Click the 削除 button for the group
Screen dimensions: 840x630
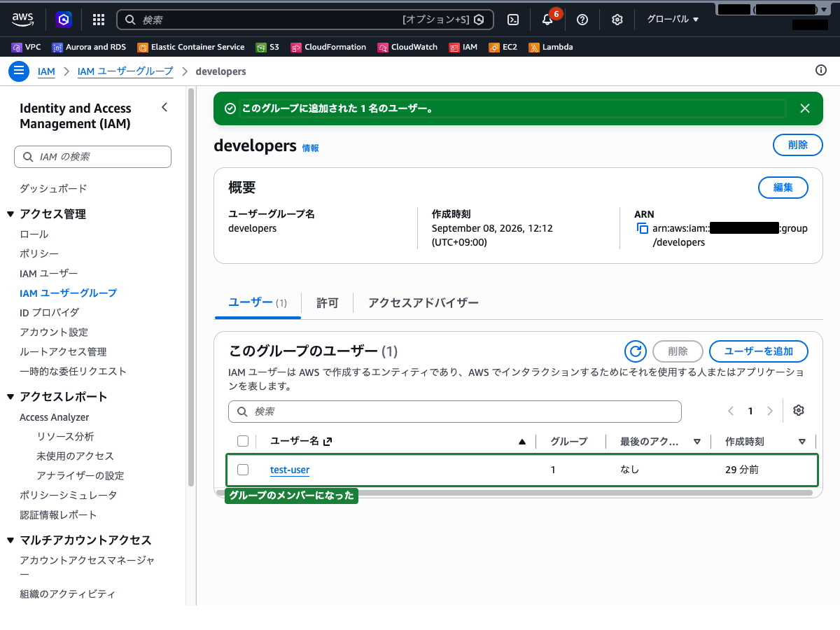[798, 145]
